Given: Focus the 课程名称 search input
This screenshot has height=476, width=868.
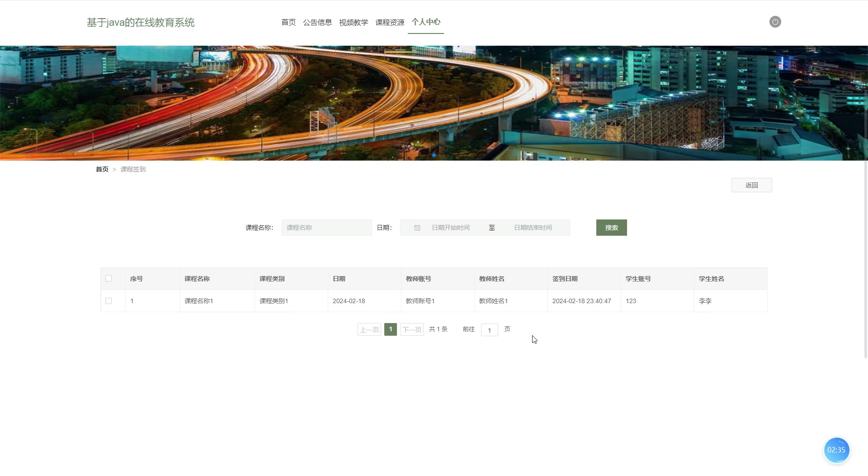Looking at the screenshot, I should pyautogui.click(x=326, y=228).
